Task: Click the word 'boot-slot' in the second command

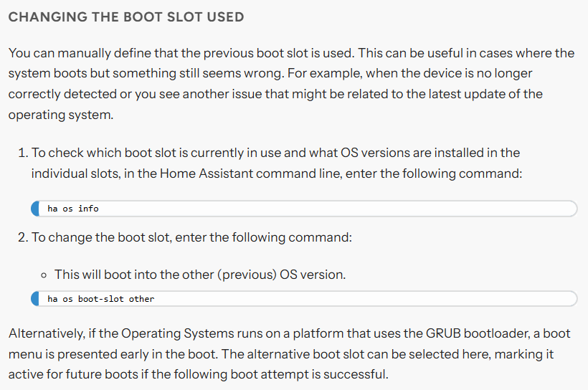Action: [x=100, y=299]
